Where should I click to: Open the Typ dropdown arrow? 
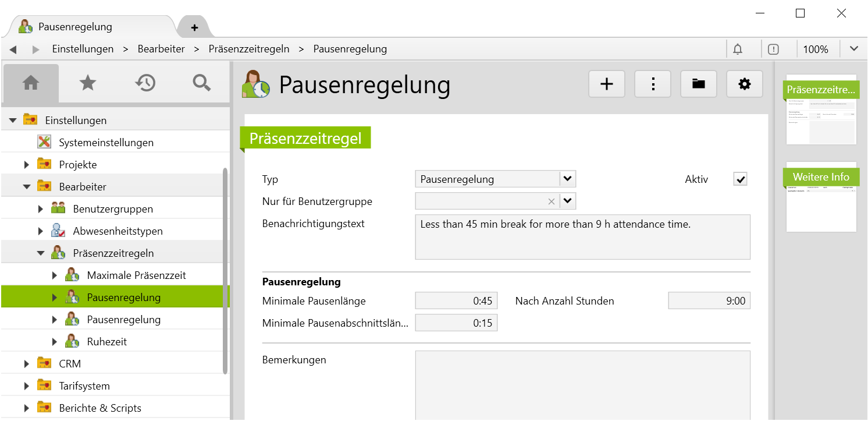[x=568, y=179]
